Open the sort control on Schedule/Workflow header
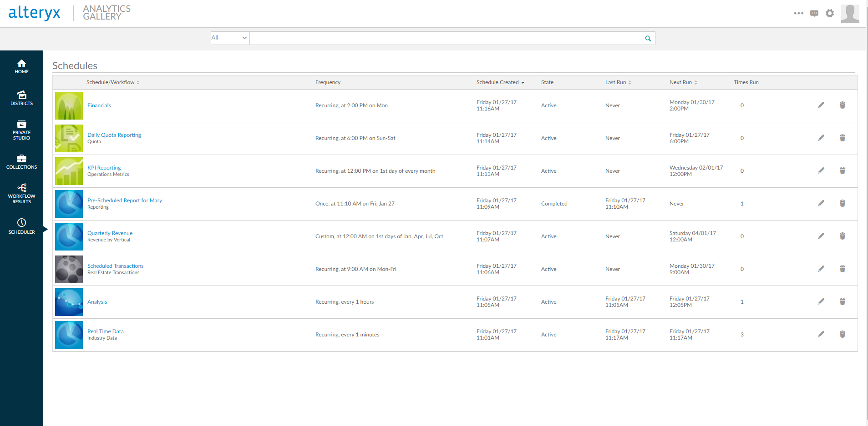The width and height of the screenshot is (868, 426). coord(138,82)
